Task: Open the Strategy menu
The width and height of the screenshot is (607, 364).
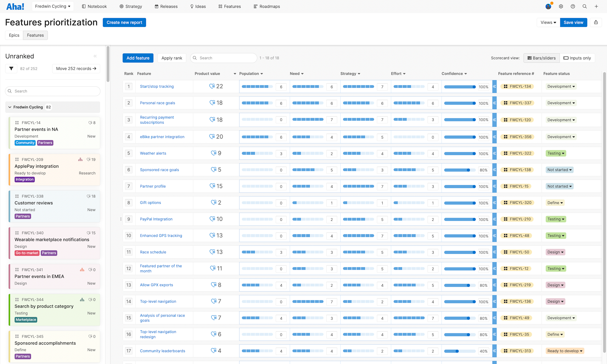Action: click(x=131, y=6)
